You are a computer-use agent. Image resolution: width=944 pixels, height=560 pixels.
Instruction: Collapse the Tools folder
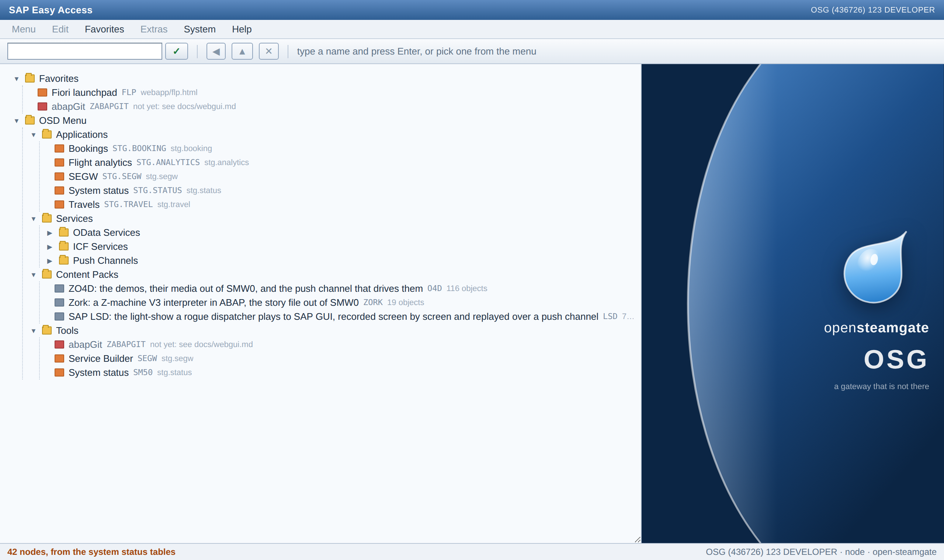[34, 331]
